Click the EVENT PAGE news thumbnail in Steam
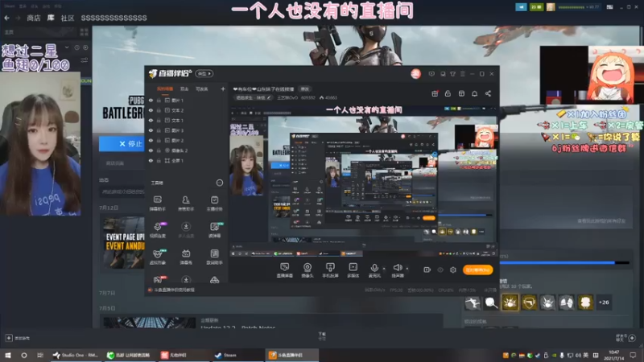The height and width of the screenshot is (362, 644). 124,242
